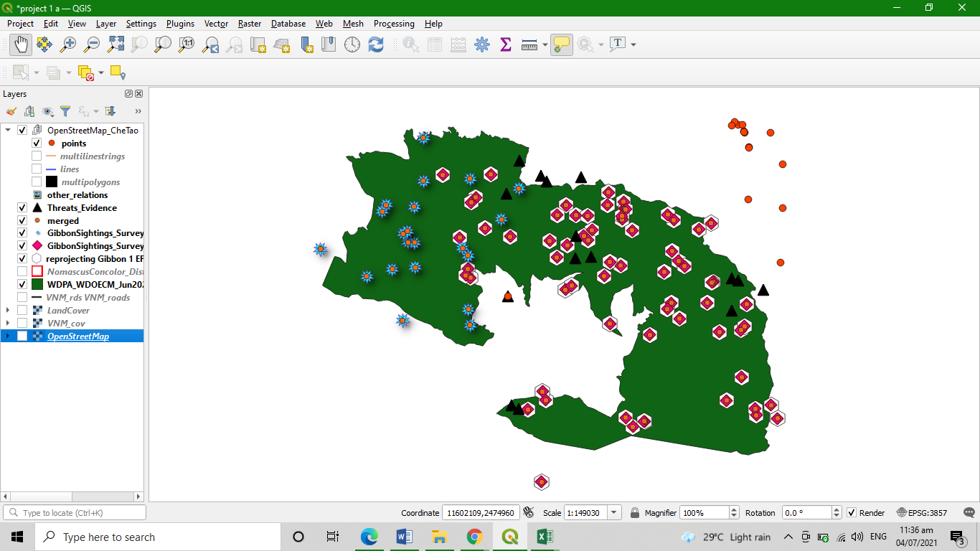Select the Pan Map hand tool

tap(21, 44)
